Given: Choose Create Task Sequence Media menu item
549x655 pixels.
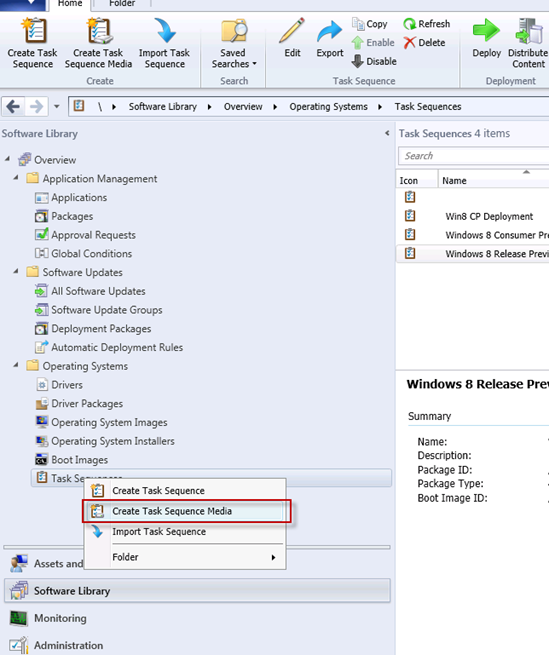Looking at the screenshot, I should [x=185, y=511].
